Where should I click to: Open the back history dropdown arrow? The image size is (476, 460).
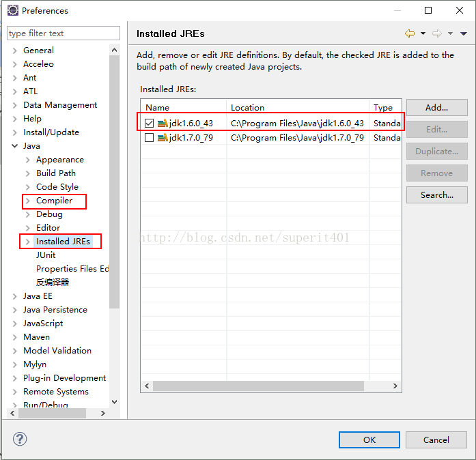click(423, 33)
